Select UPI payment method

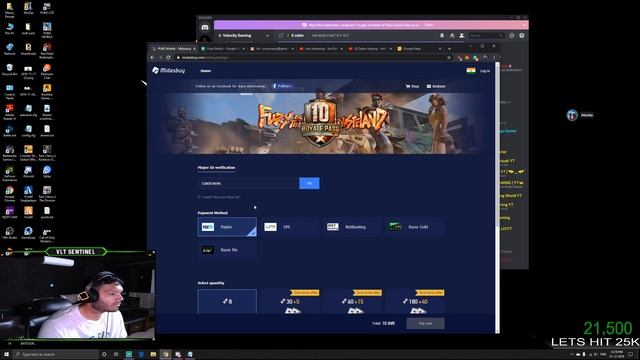click(x=289, y=227)
